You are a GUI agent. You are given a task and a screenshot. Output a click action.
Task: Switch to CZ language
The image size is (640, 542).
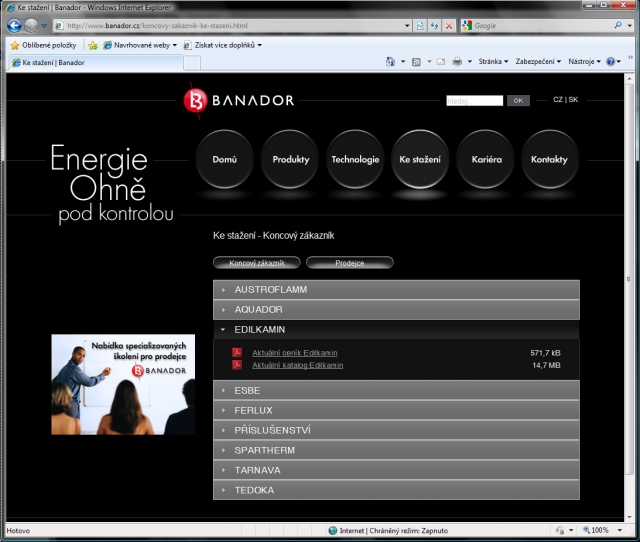558,100
